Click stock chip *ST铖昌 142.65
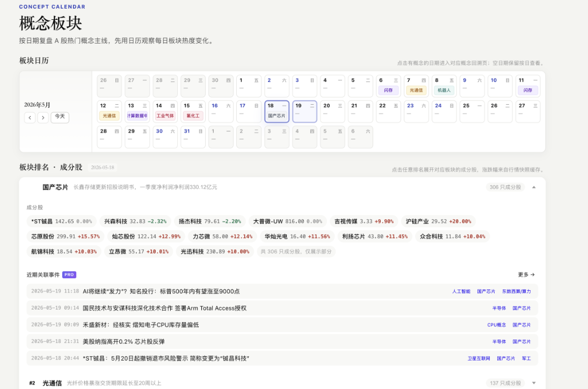588x389 pixels. point(62,221)
